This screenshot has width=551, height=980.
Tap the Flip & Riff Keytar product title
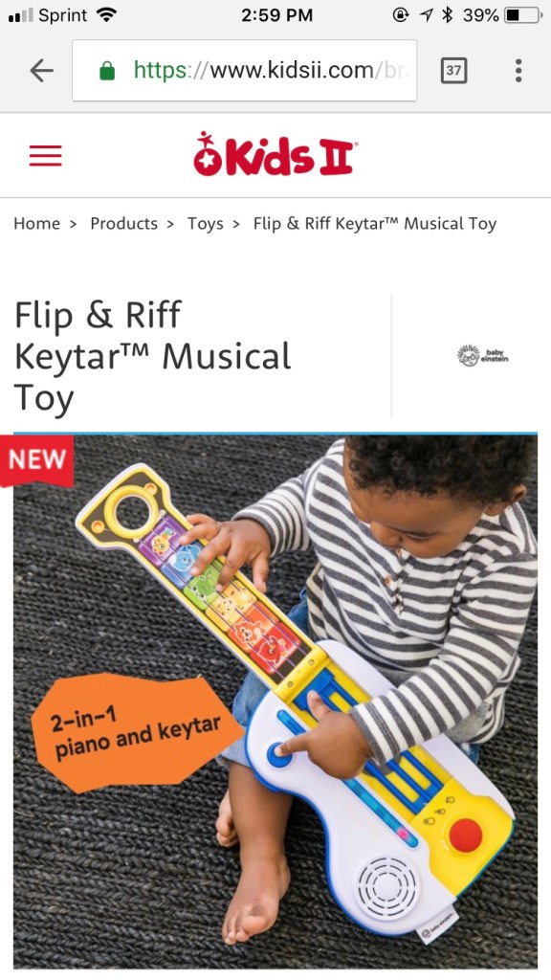coord(153,356)
